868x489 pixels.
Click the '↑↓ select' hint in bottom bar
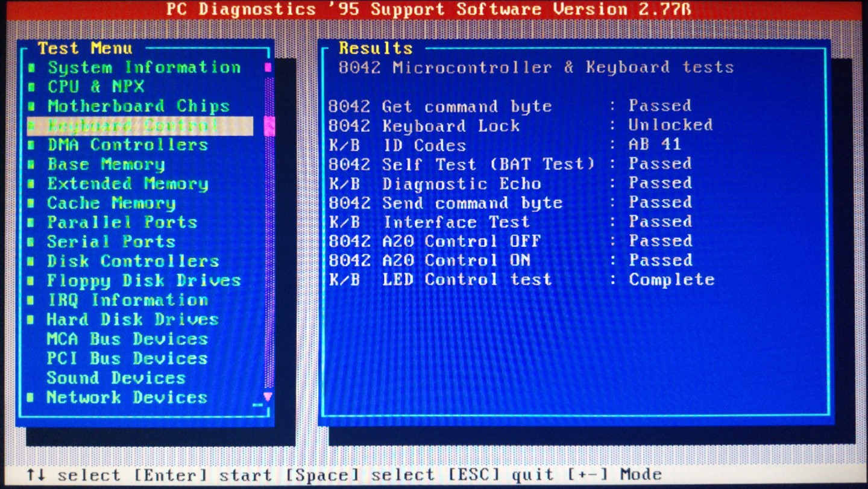pyautogui.click(x=73, y=475)
